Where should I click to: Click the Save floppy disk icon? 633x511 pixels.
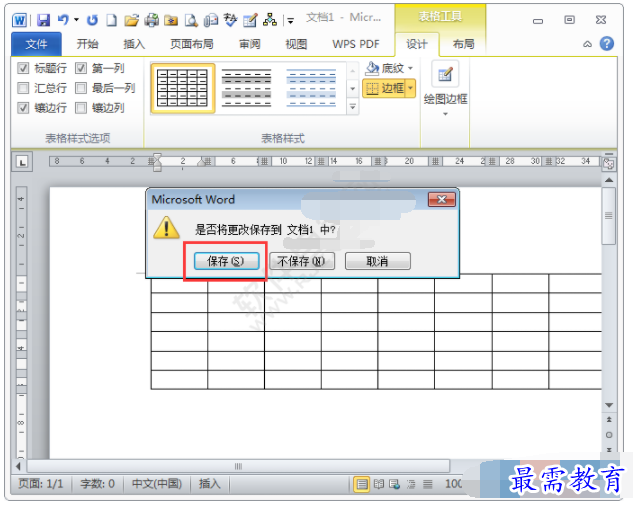[43, 20]
